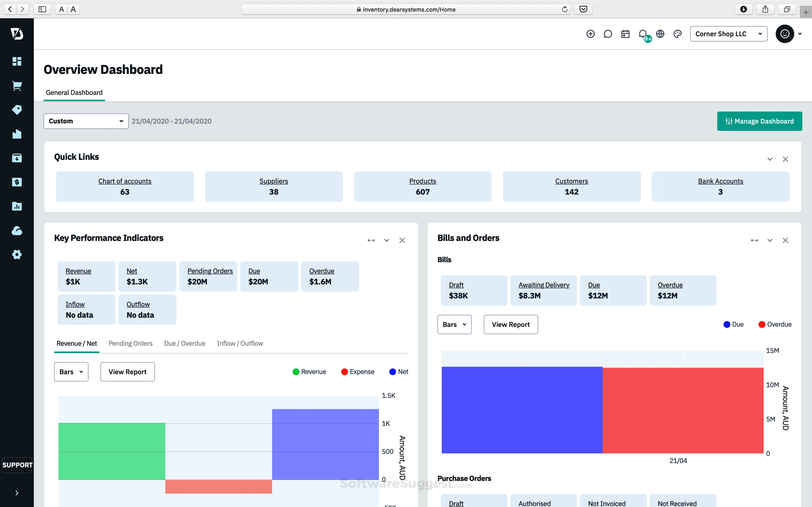Image resolution: width=812 pixels, height=507 pixels.
Task: Select the Pending Orders tab
Action: coord(130,343)
